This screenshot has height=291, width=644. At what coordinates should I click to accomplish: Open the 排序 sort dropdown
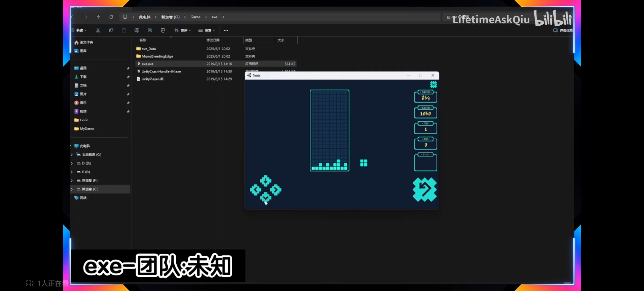click(183, 30)
